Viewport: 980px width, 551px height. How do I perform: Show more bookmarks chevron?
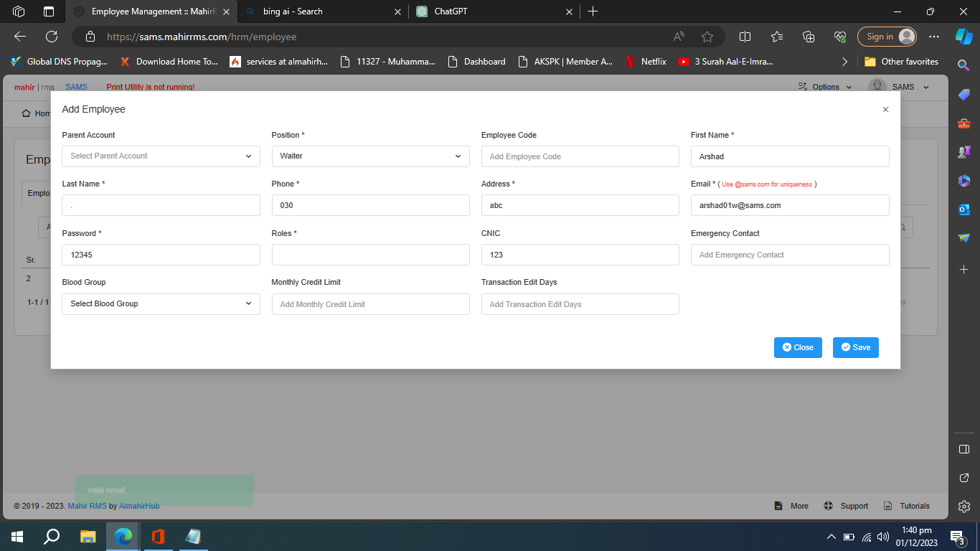coord(844,62)
